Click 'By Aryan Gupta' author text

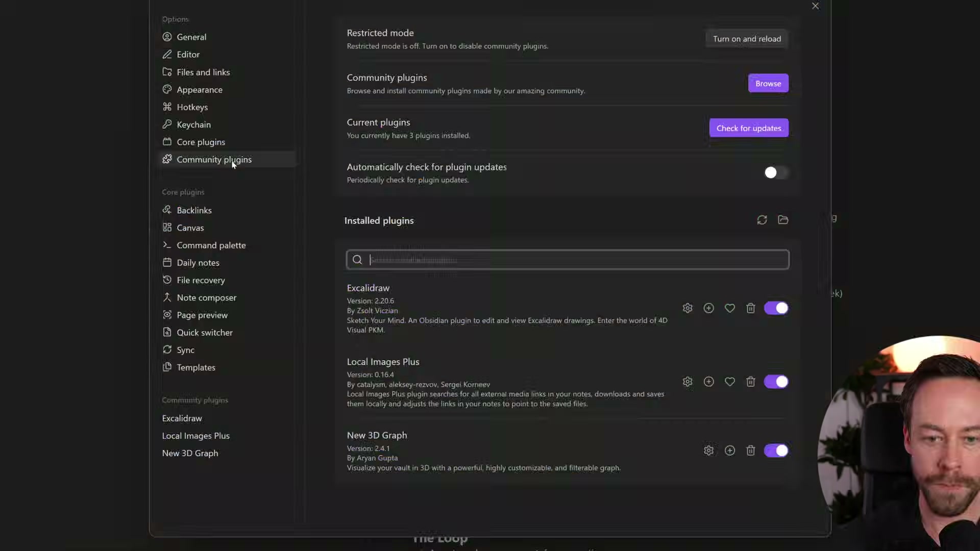point(372,458)
